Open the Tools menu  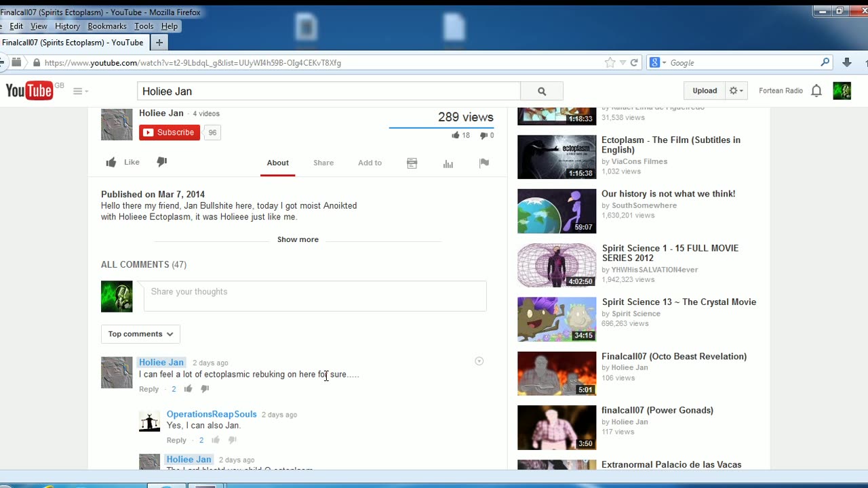[144, 26]
